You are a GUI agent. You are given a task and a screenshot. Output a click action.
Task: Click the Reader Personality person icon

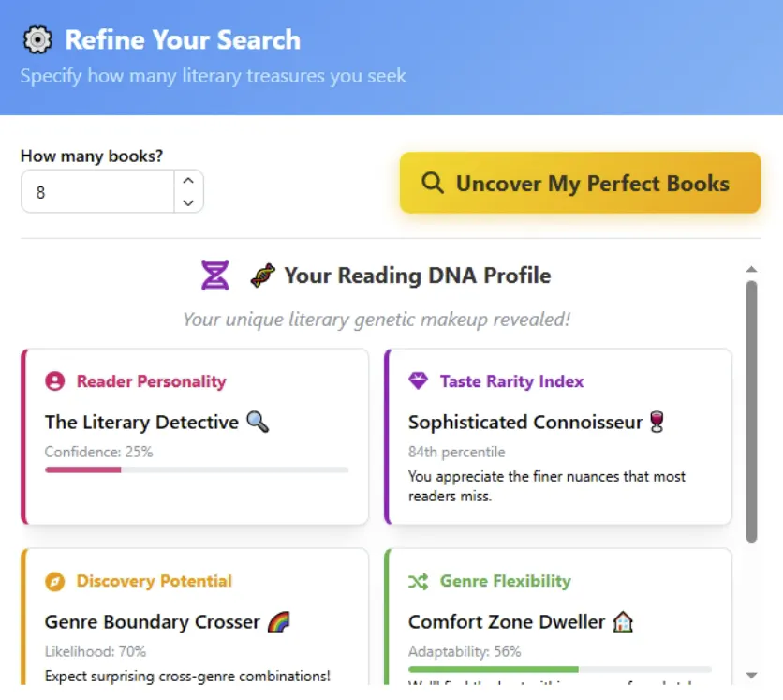click(x=55, y=381)
